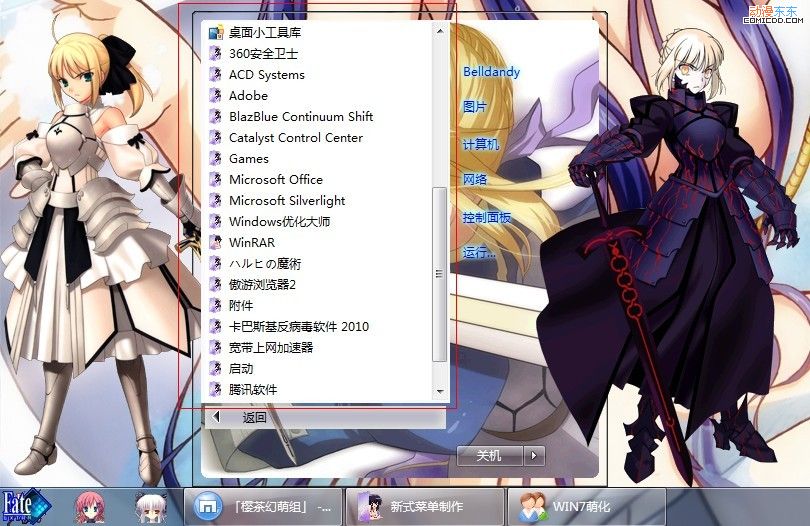This screenshot has height=526, width=810.
Task: Click the 关机 shutdown button
Action: coord(490,456)
